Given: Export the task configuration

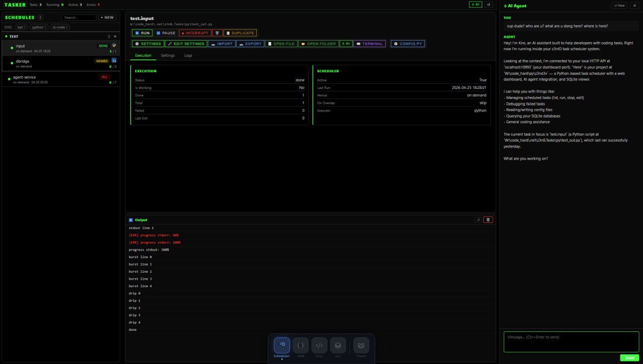Looking at the screenshot, I should tap(250, 44).
